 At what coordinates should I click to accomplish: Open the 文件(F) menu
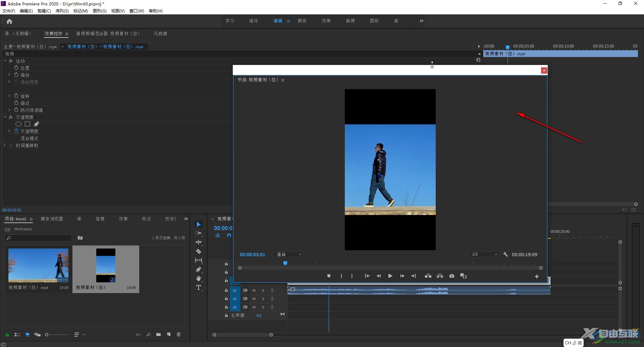pos(9,11)
